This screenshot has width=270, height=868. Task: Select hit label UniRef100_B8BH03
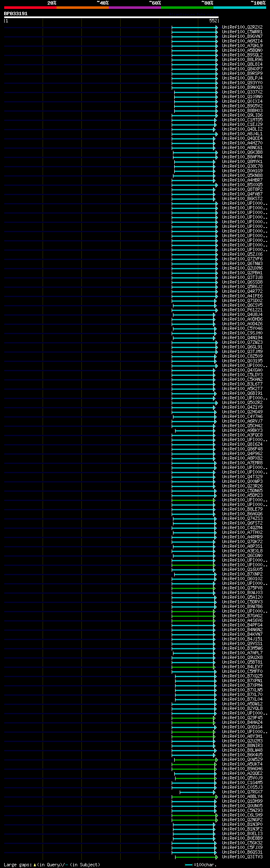coord(242,110)
